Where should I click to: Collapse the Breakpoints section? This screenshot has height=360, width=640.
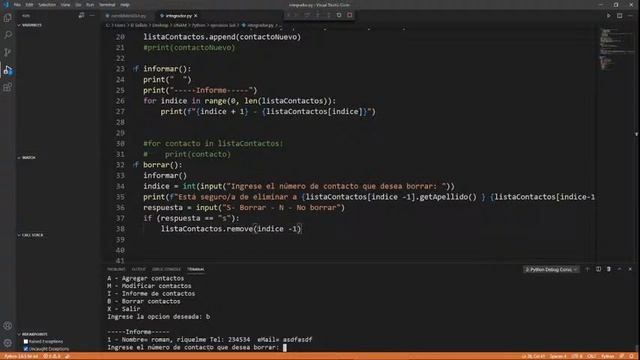pyautogui.click(x=33, y=334)
